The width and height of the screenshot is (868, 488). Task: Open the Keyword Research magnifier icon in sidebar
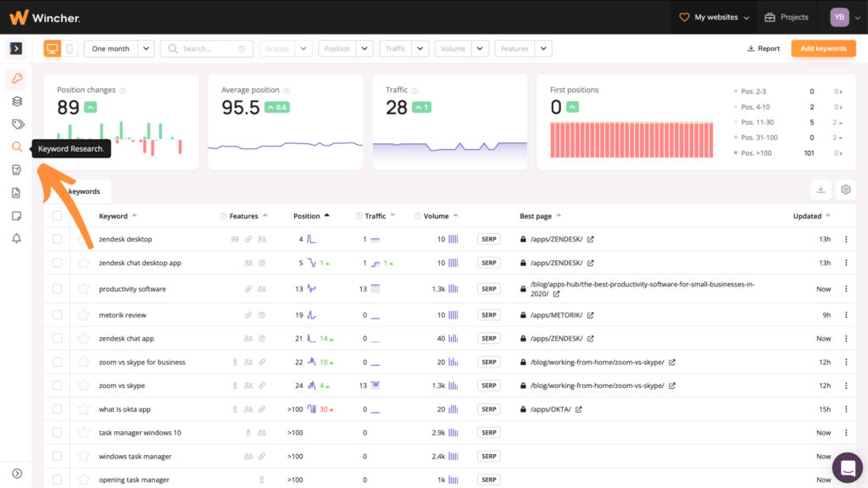(x=17, y=147)
